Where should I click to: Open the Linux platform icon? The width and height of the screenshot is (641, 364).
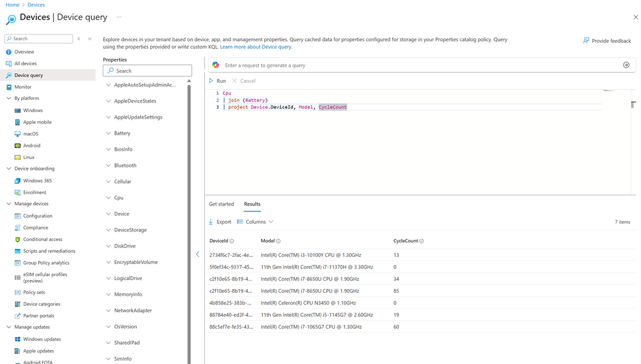click(17, 157)
